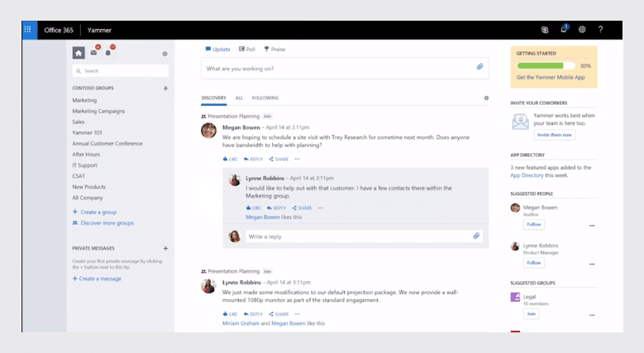Attach a file to the new post

pos(479,67)
